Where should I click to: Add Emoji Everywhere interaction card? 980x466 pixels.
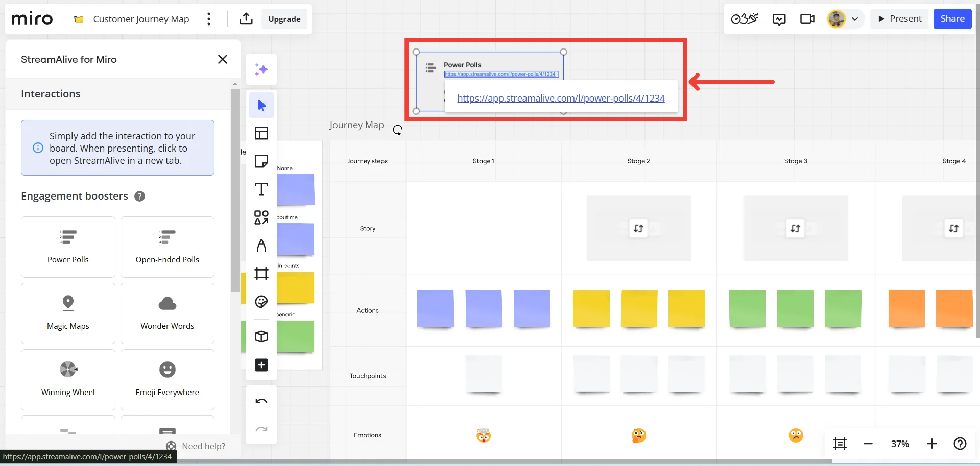click(x=168, y=380)
